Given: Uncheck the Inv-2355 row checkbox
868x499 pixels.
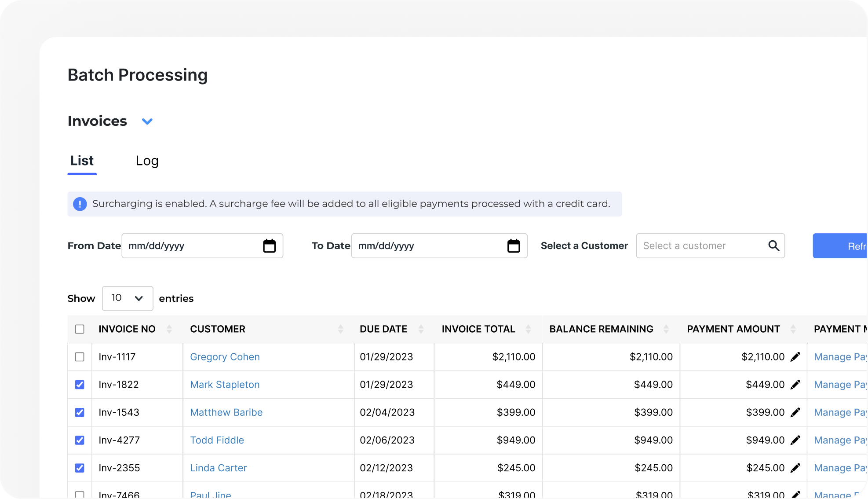Looking at the screenshot, I should click(x=80, y=468).
